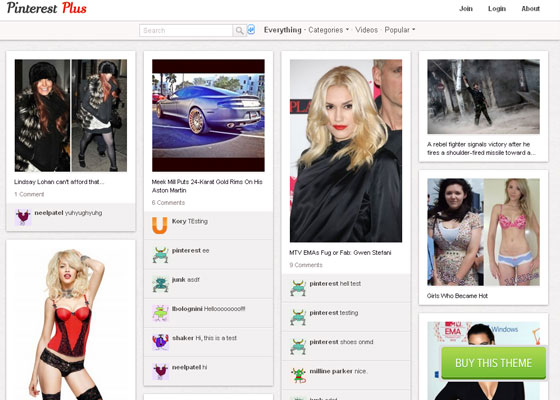Focus the Search input field
This screenshot has height=400, width=560.
coord(186,31)
